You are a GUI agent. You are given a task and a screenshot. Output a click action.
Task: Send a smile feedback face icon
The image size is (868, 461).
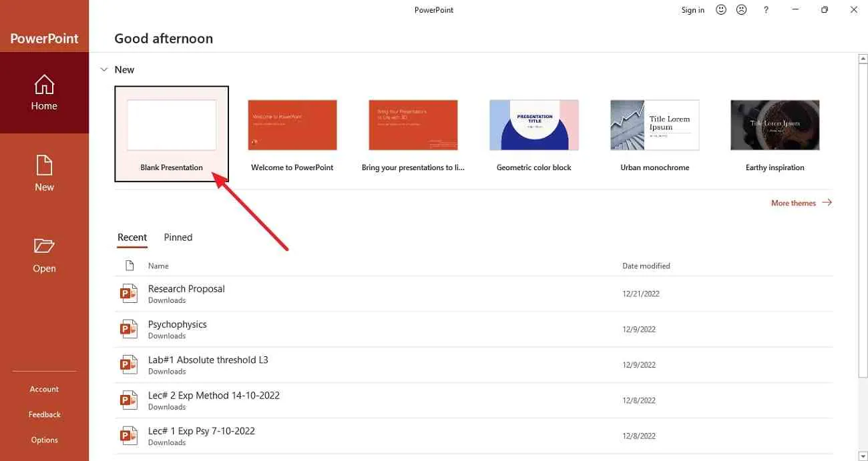(721, 10)
